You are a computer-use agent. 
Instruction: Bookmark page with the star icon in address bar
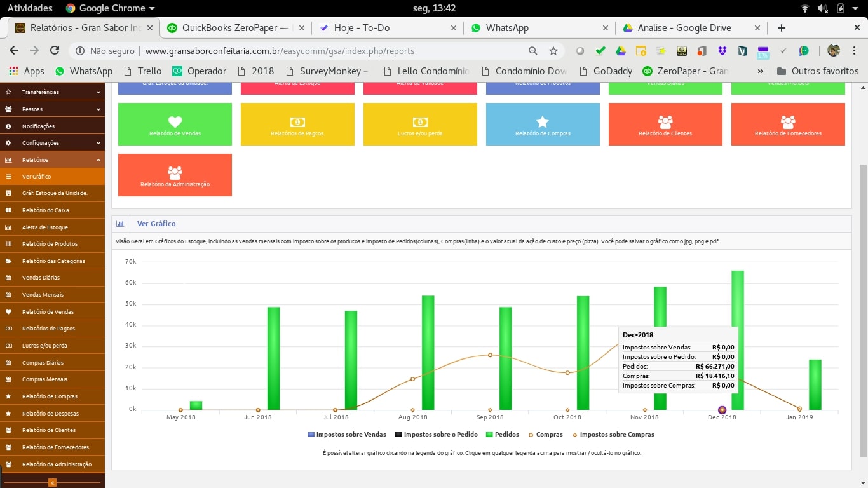tap(553, 51)
